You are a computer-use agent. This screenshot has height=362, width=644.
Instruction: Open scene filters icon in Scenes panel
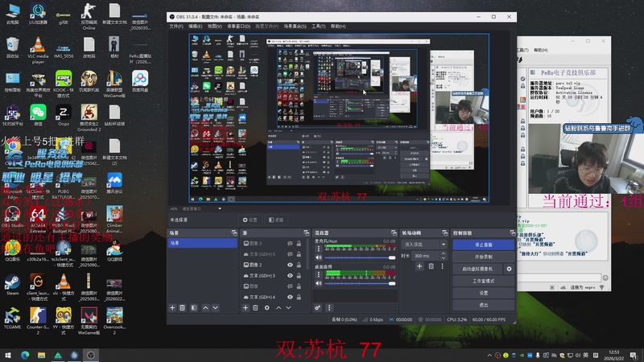194,307
